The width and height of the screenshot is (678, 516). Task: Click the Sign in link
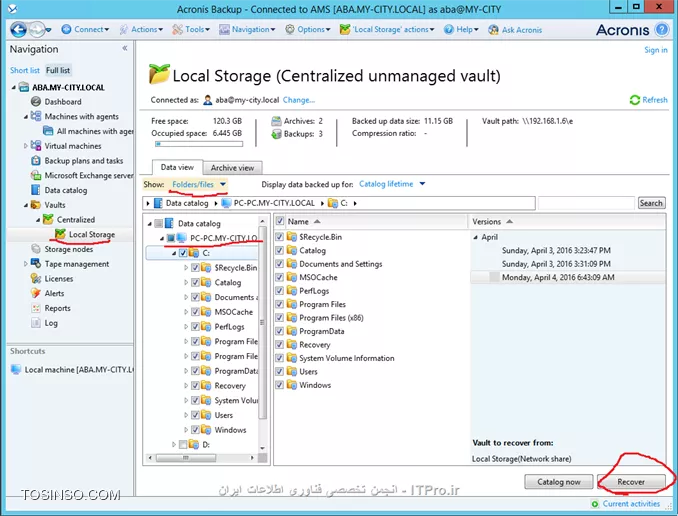point(656,50)
